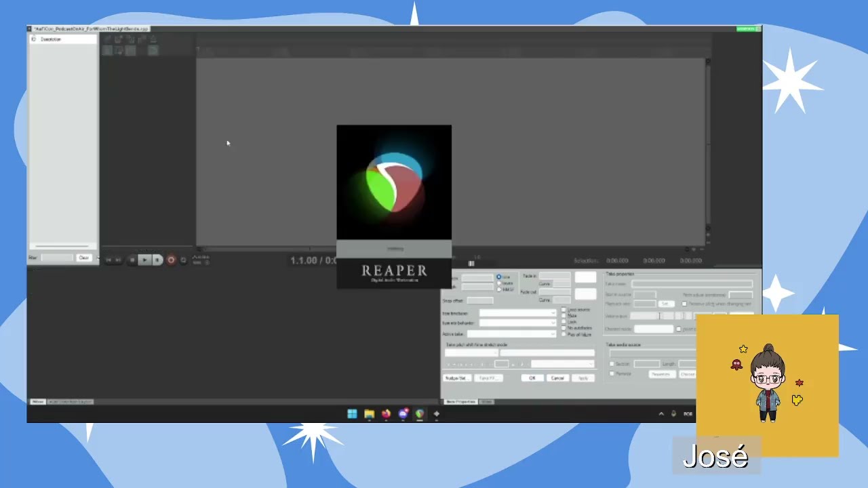
Task: Open File Explorer from the taskbar
Action: point(370,413)
